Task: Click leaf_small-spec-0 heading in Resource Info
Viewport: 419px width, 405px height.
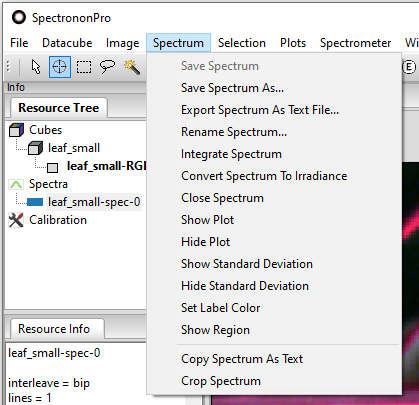Action: pos(54,353)
